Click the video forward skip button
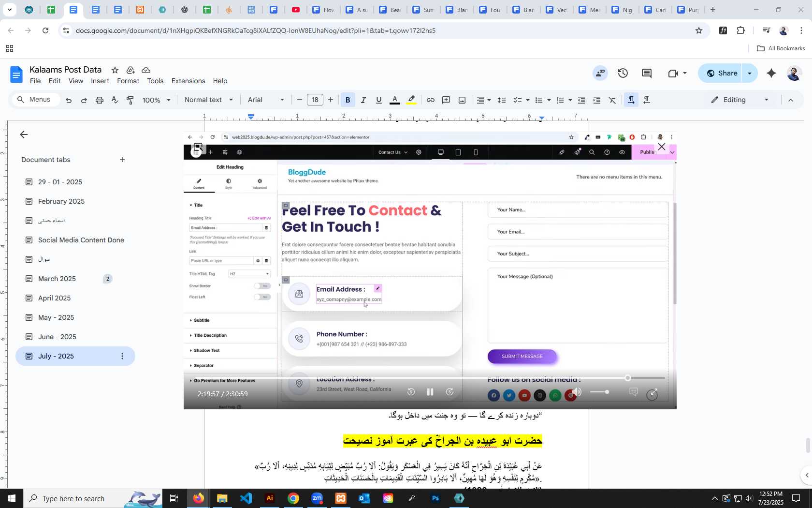The height and width of the screenshot is (508, 812). (x=449, y=392)
